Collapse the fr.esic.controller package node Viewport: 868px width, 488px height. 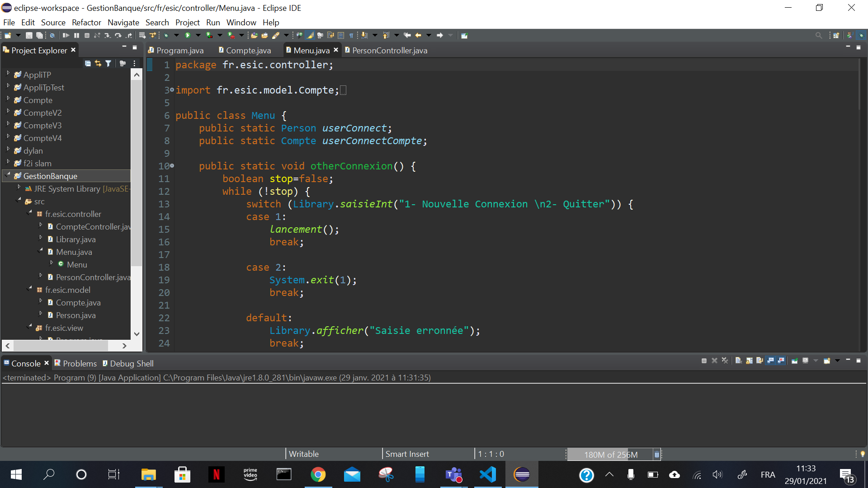(x=29, y=212)
